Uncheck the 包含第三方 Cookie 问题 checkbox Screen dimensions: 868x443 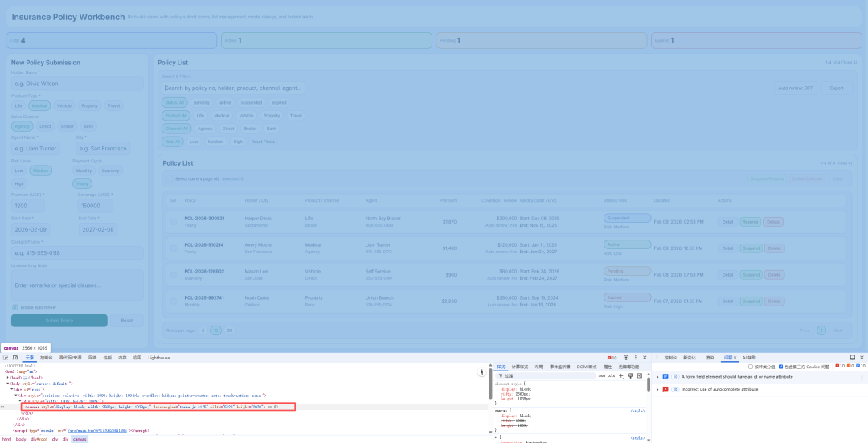tap(781, 367)
